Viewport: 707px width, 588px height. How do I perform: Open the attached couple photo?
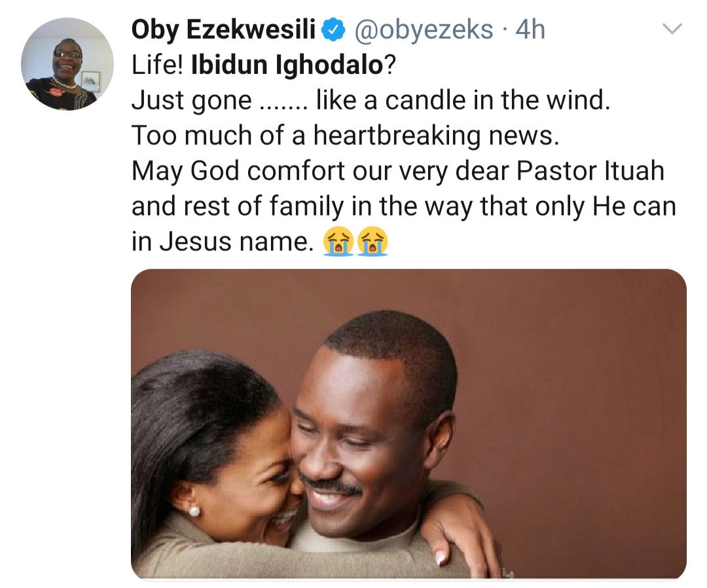point(408,424)
